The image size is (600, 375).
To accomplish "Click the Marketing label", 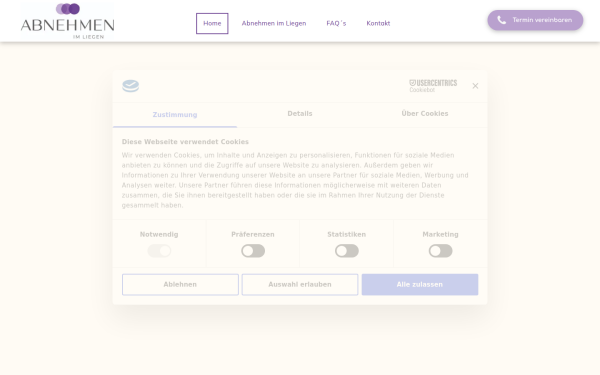I will pyautogui.click(x=440, y=234).
